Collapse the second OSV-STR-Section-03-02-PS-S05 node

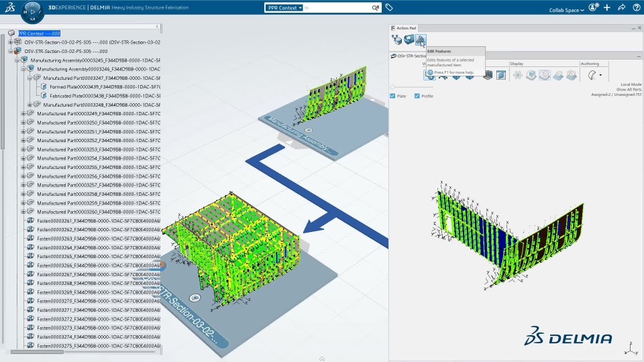[x=11, y=52]
